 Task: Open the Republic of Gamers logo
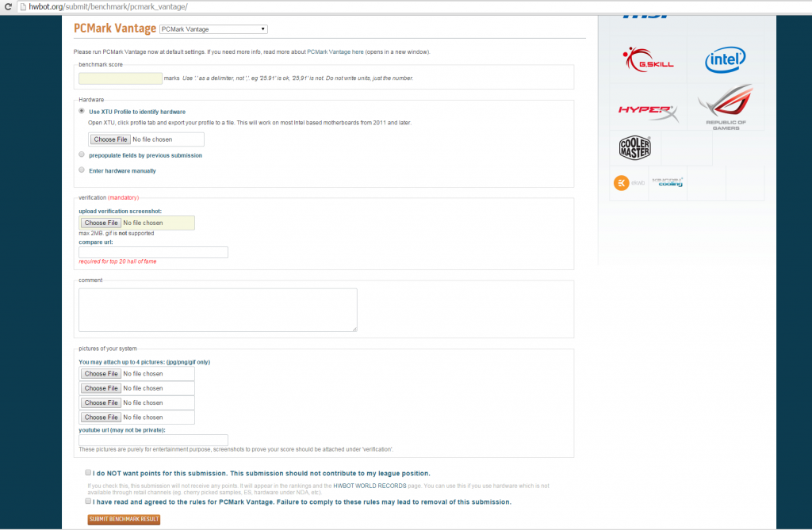click(726, 107)
